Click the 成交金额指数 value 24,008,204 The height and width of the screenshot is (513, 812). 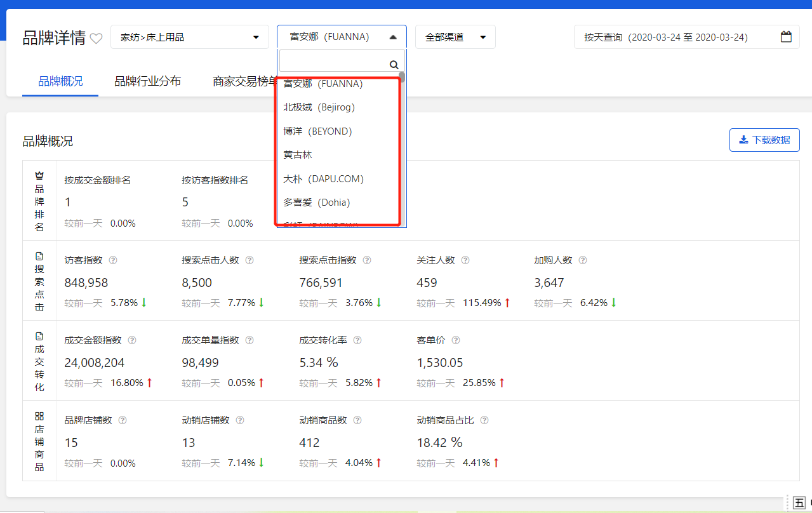95,363
